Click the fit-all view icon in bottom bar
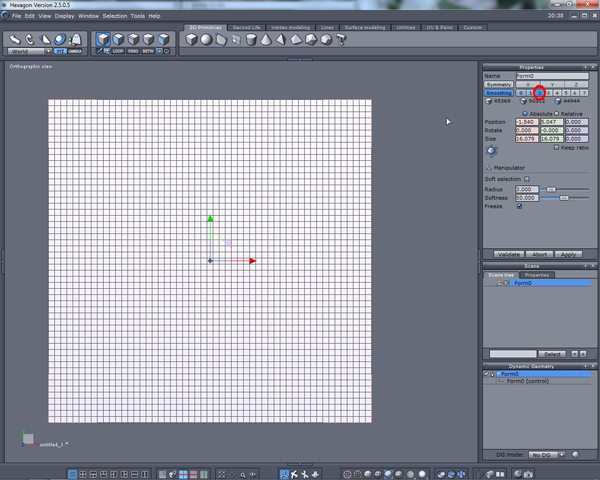600x480 pixels. tap(222, 474)
